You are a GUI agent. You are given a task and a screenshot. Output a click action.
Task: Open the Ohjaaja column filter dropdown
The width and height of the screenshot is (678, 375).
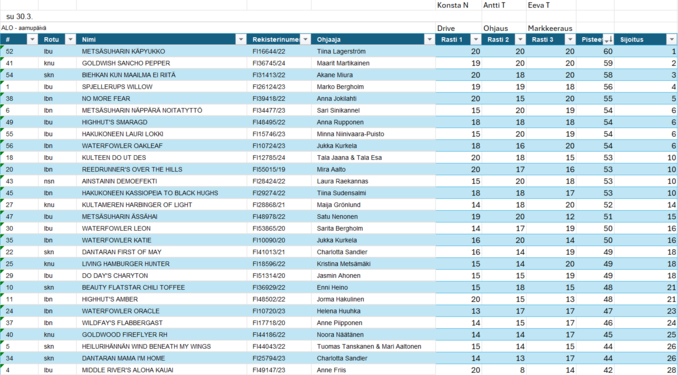point(429,39)
